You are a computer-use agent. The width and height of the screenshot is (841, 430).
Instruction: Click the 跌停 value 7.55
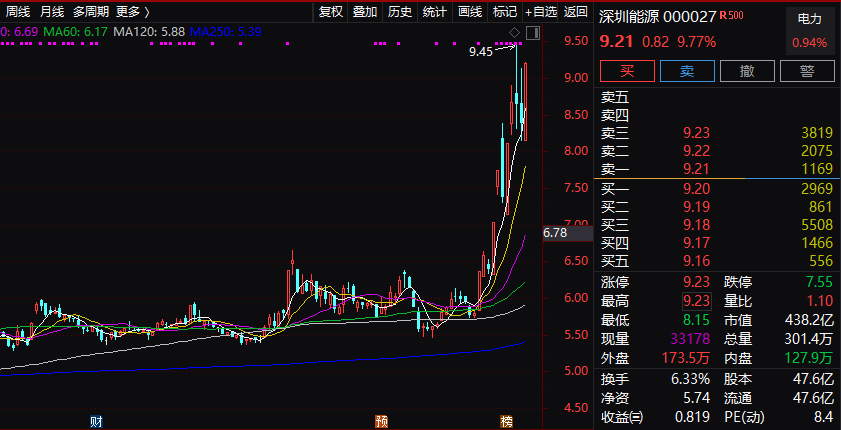[818, 281]
